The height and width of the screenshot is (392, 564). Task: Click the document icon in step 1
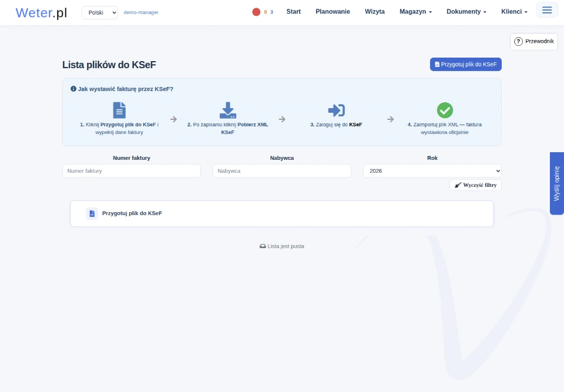(119, 110)
